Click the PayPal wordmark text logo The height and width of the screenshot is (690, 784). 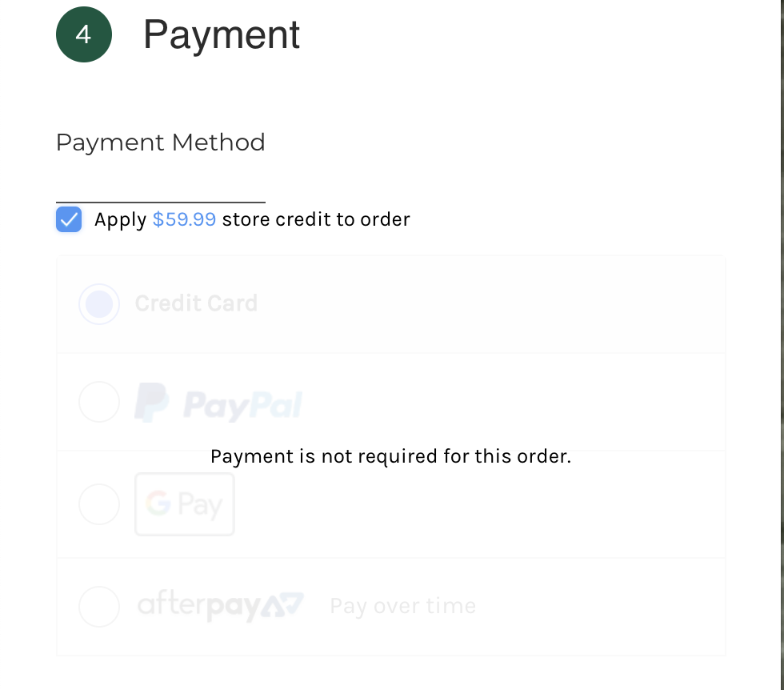pyautogui.click(x=242, y=404)
